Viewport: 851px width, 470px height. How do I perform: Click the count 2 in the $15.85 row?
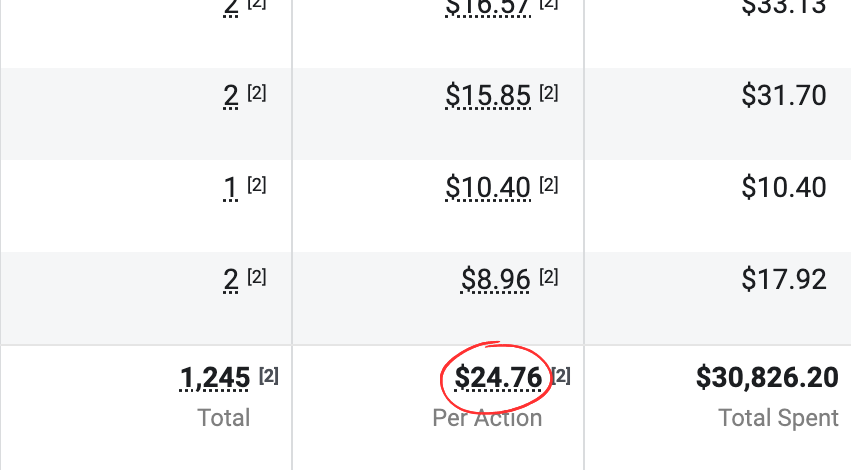(x=231, y=96)
